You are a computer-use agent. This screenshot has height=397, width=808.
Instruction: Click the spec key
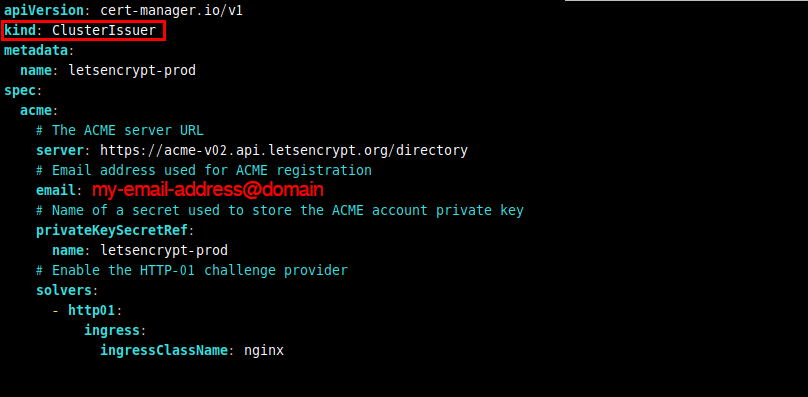(x=20, y=91)
